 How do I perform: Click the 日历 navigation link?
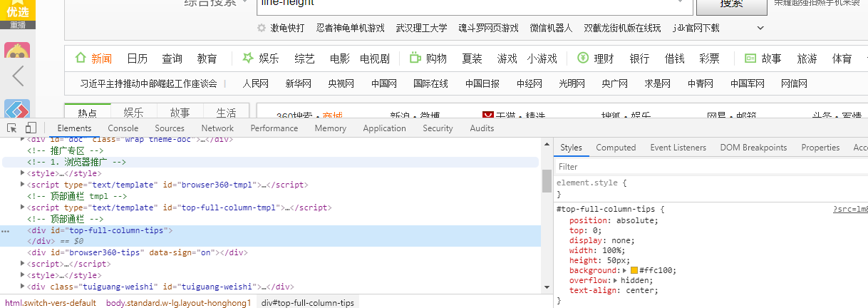pyautogui.click(x=138, y=58)
